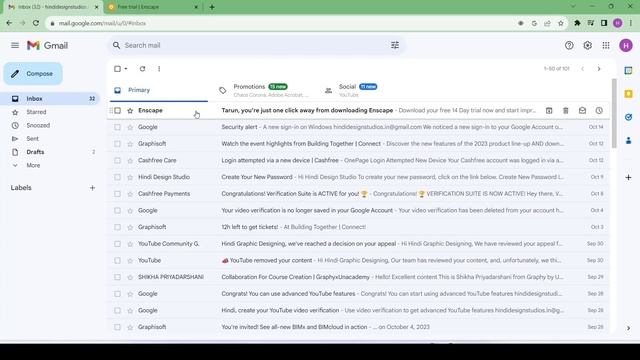Select the YouTube email checkbox
The width and height of the screenshot is (640, 360).
(x=118, y=260)
